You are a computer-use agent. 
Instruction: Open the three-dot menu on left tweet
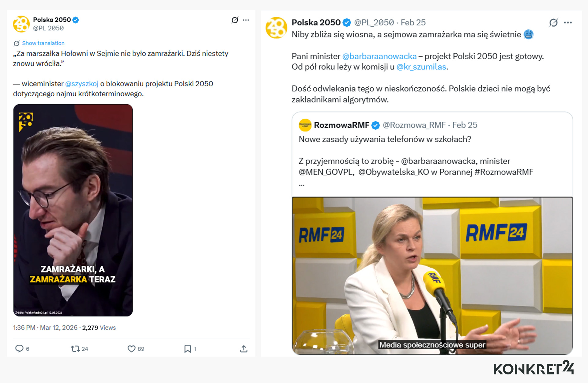(x=246, y=20)
